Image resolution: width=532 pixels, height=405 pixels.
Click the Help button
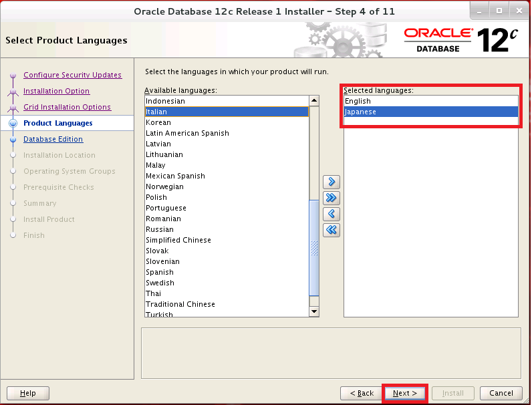click(x=28, y=393)
